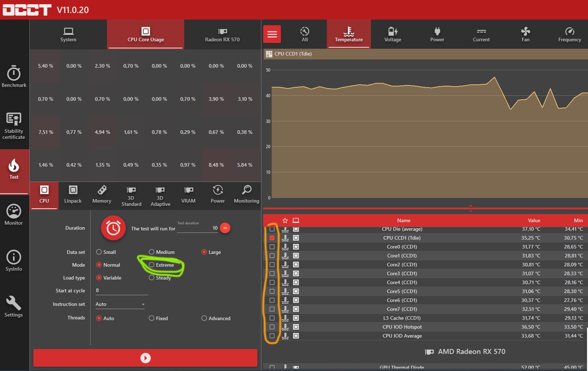Click the Test duration input field
Viewport: 588px width, 371px height.
pos(197,228)
